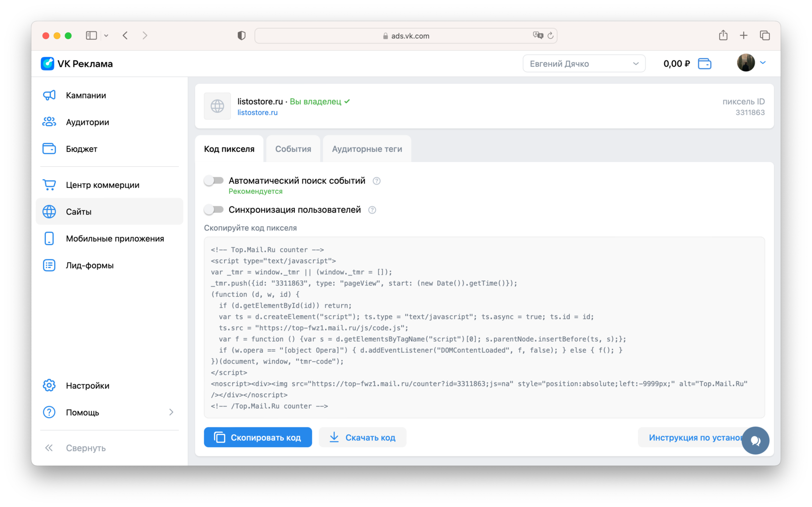Open Настройки menu label
Screen dimensions: 812x507
87,385
